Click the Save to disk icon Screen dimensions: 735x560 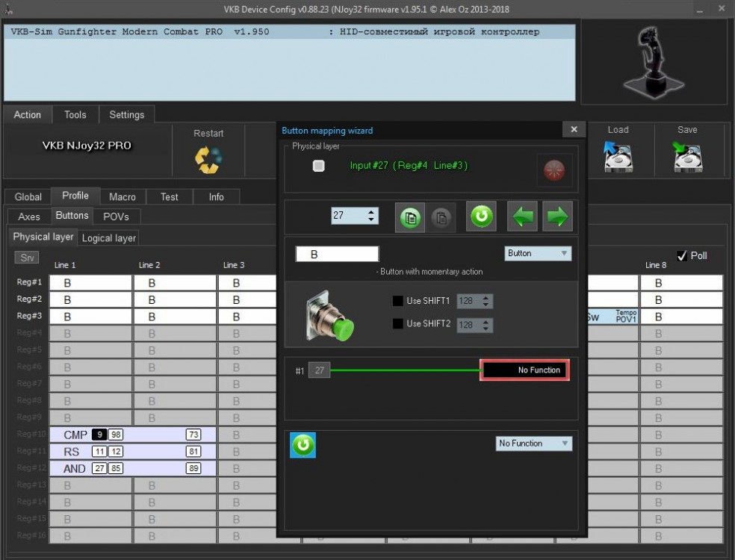(687, 157)
